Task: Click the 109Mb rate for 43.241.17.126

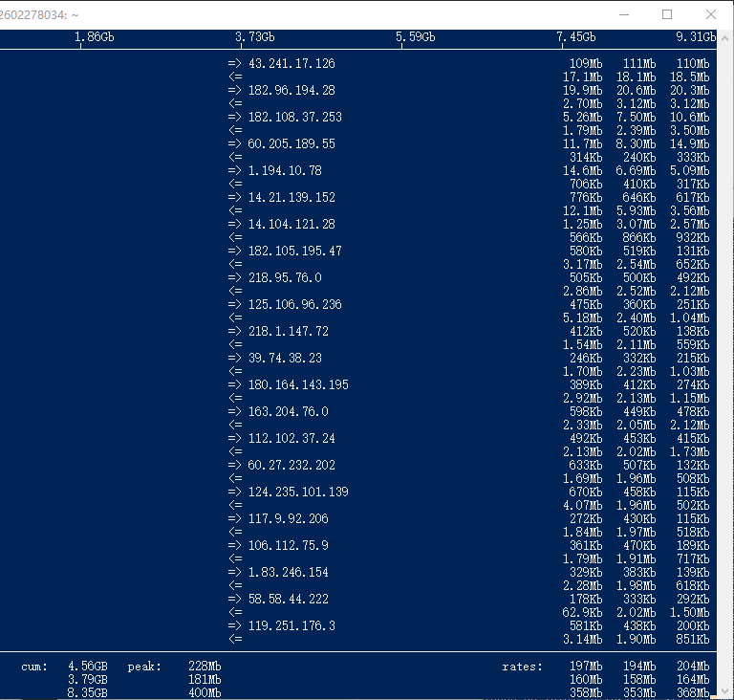Action: tap(586, 63)
